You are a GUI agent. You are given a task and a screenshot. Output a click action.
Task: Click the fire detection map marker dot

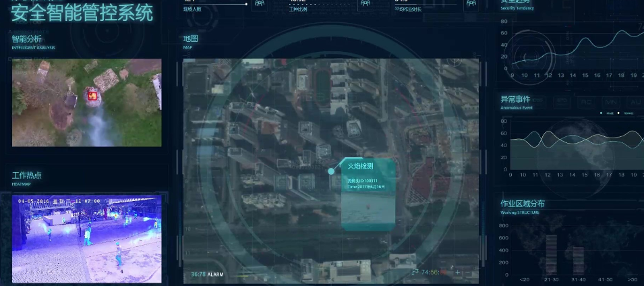pyautogui.click(x=331, y=171)
